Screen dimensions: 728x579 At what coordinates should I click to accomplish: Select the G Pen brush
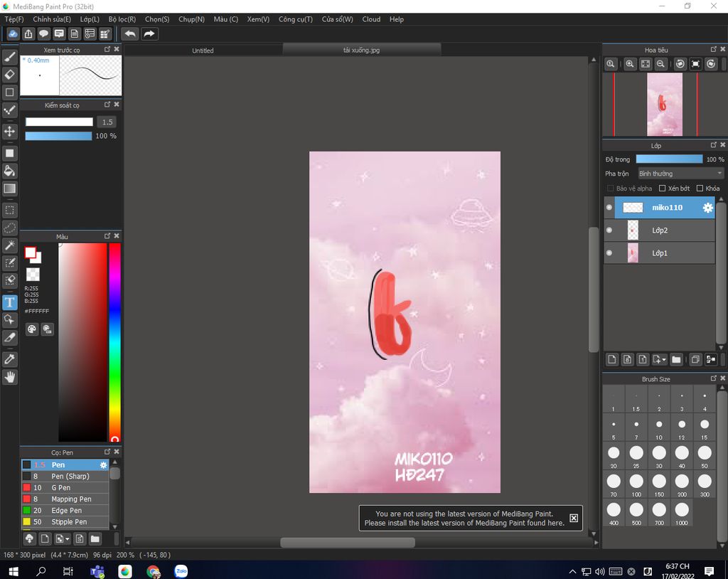point(65,487)
